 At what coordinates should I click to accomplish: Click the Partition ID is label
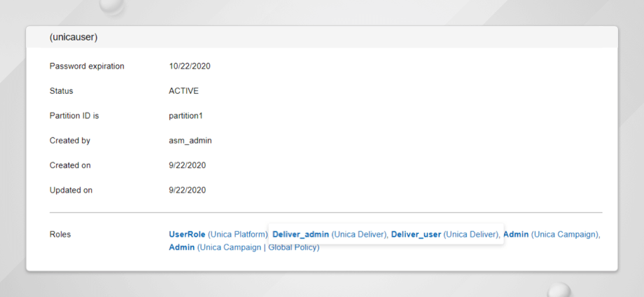point(74,116)
